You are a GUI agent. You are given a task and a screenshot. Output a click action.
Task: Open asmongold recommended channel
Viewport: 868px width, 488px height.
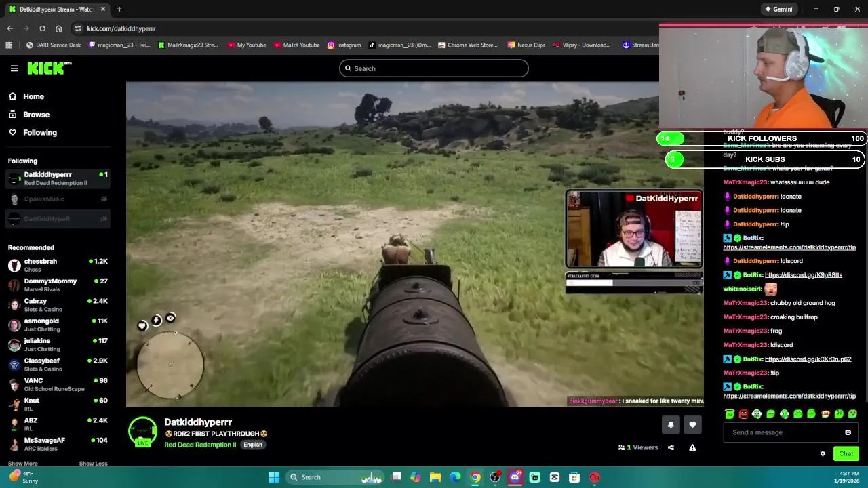[58, 325]
